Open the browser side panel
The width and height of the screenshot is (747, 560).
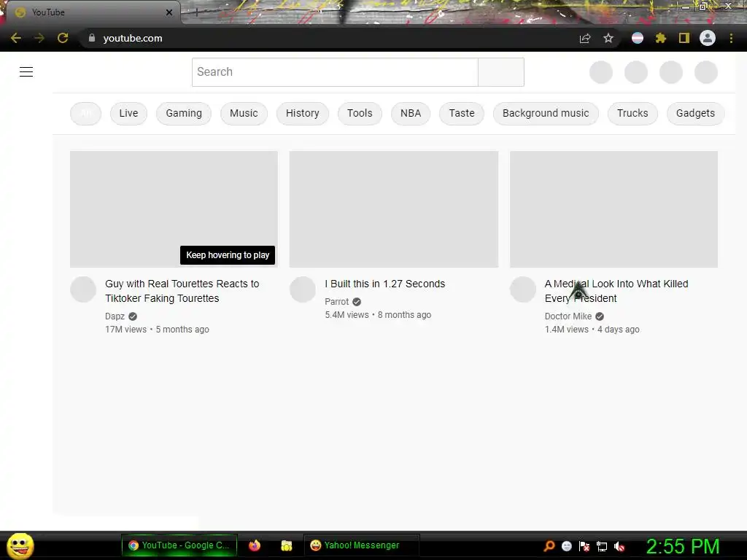(x=684, y=38)
